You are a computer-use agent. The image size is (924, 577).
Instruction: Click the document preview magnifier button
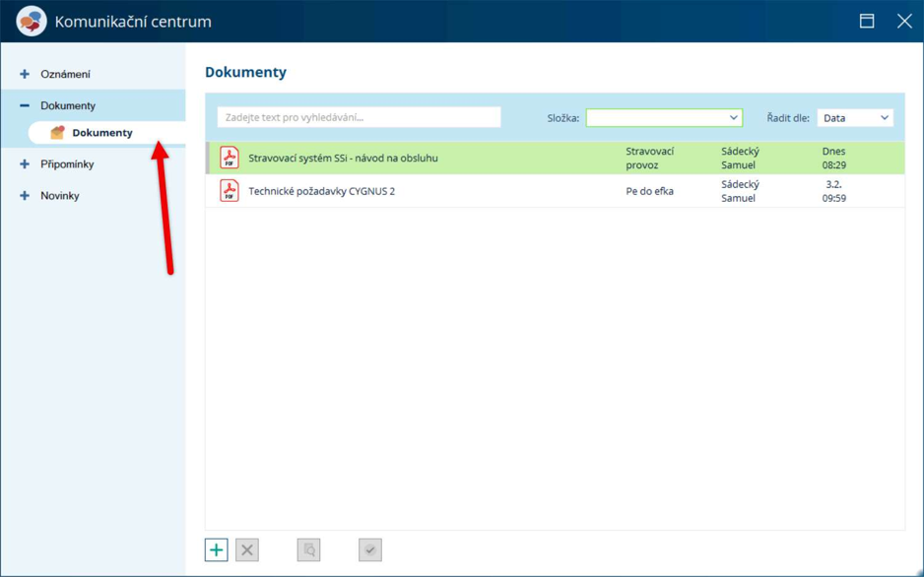coord(308,549)
